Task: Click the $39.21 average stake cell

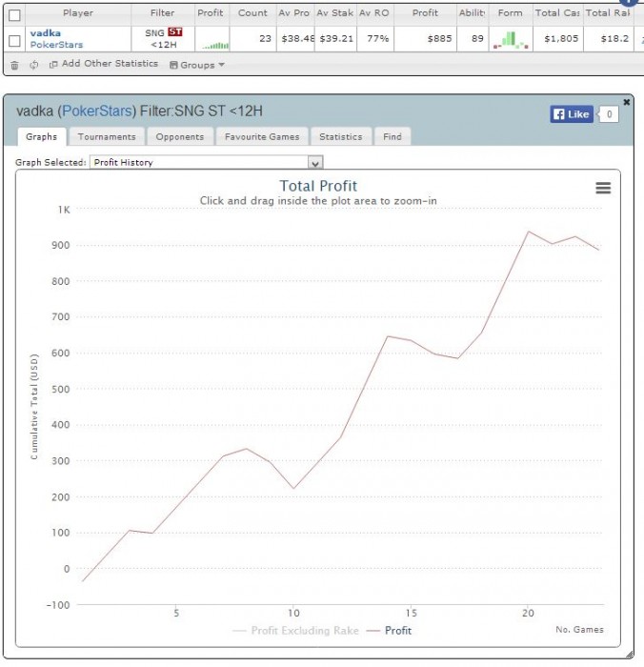Action: 336,39
